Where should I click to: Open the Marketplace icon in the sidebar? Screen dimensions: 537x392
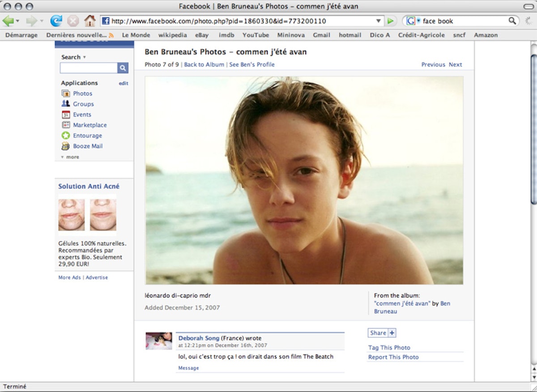coord(66,125)
